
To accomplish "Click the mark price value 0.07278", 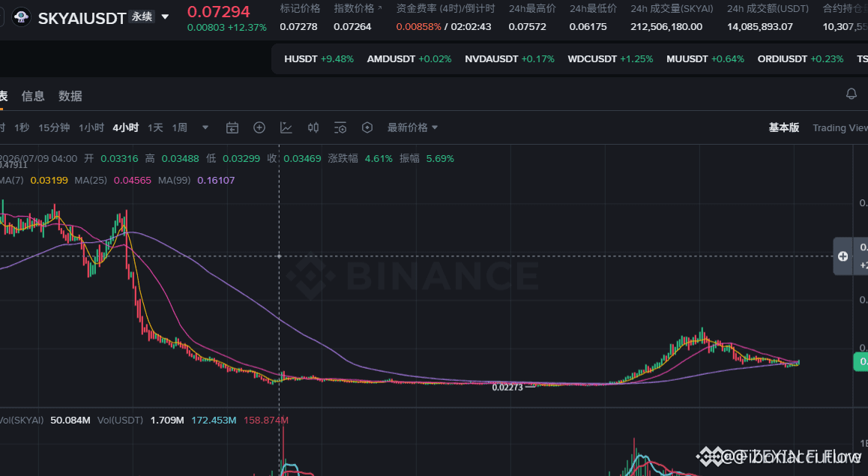I will tap(298, 26).
